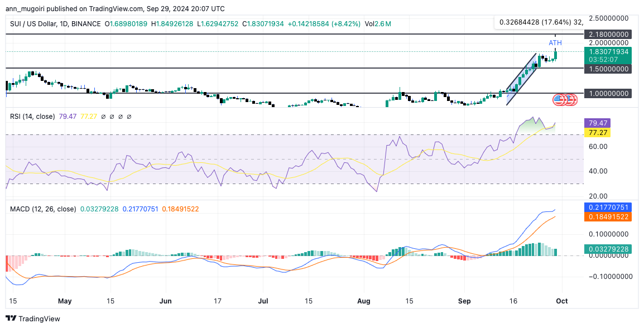Image resolution: width=644 pixels, height=328 pixels.
Task: Click the green 0.03279228 tag on the MACD axis
Action: (608, 249)
